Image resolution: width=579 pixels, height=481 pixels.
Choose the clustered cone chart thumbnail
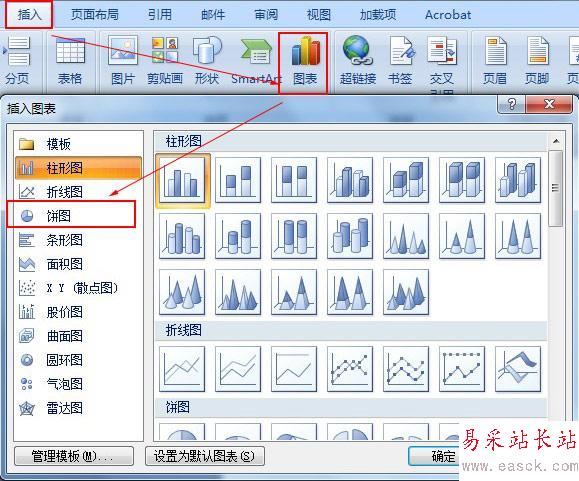point(406,236)
